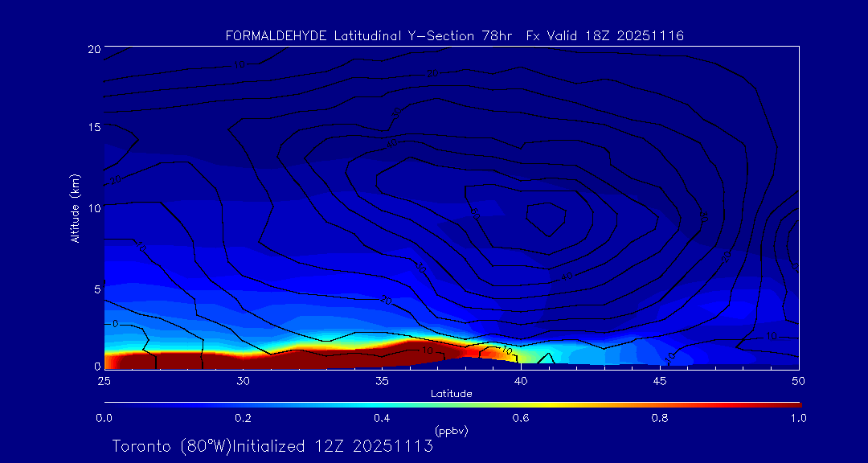Image resolution: width=868 pixels, height=463 pixels.
Task: Click the 'Latitude' x-axis label
Action: 451,394
